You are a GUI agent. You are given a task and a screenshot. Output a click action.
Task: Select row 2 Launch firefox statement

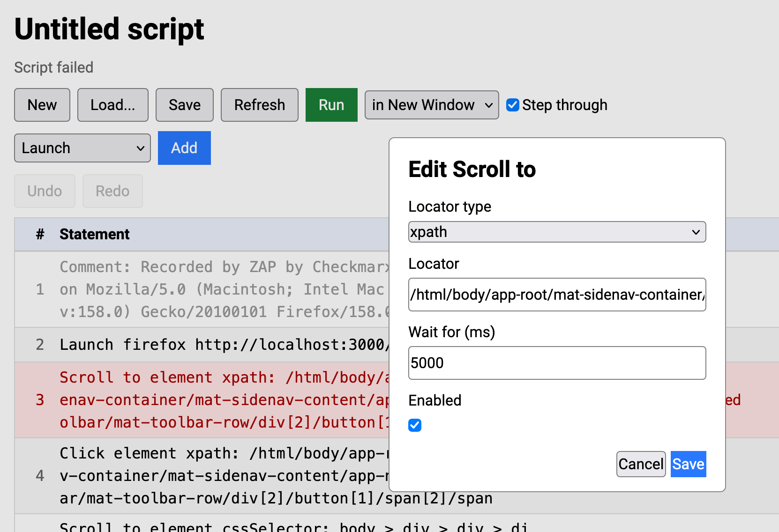pyautogui.click(x=202, y=345)
